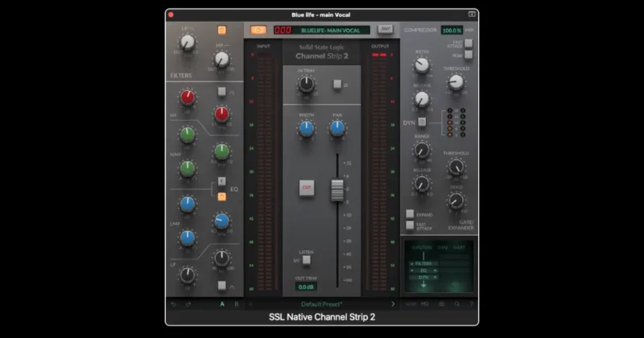This screenshot has width=644, height=338.
Task: Open help with the question mark icon
Action: pyautogui.click(x=472, y=304)
